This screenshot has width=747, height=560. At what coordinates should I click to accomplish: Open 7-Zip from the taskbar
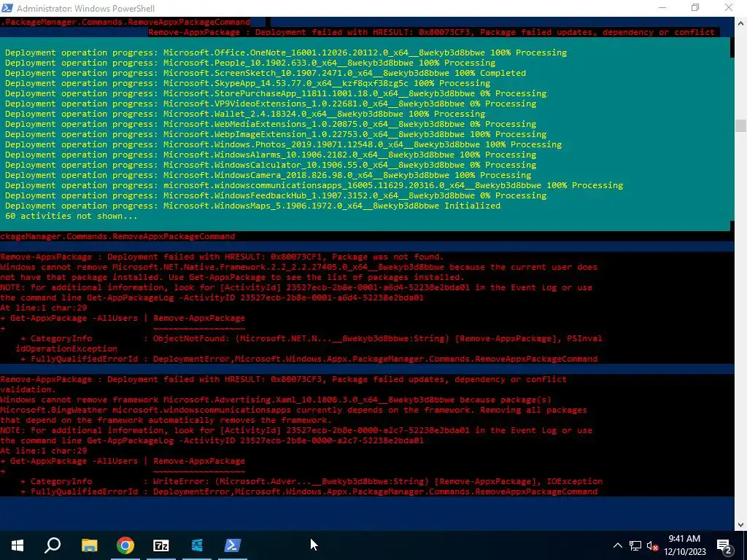click(161, 545)
